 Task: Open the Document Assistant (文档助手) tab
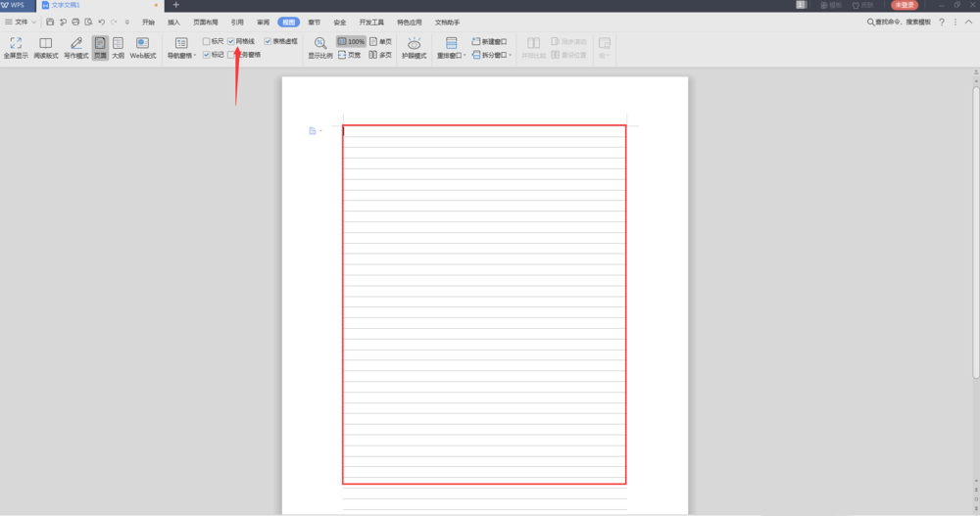point(448,22)
